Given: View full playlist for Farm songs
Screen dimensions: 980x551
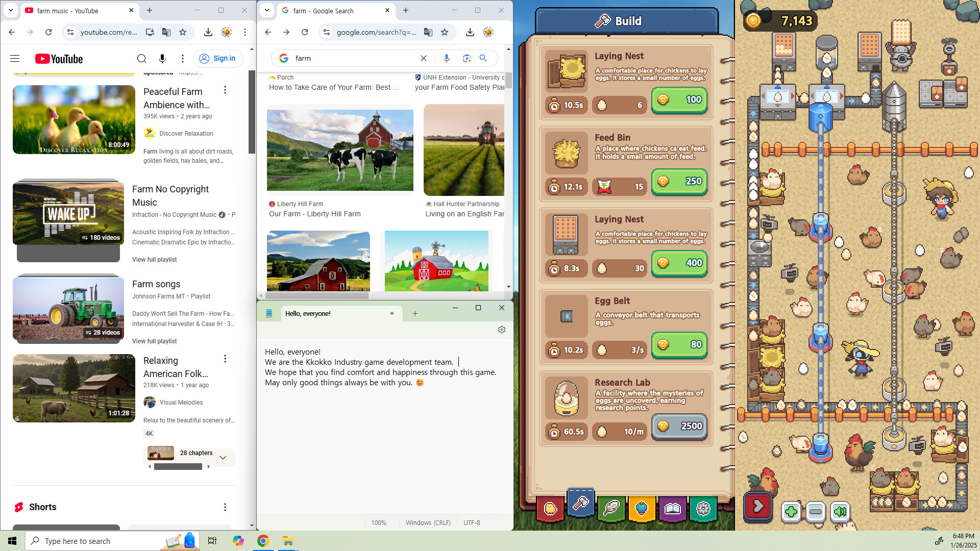Looking at the screenshot, I should coord(155,341).
